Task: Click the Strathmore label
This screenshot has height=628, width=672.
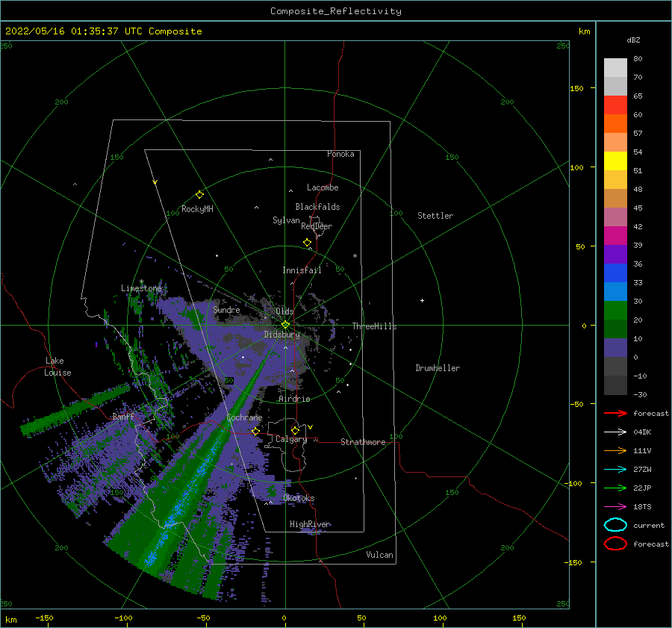Action: point(364,442)
